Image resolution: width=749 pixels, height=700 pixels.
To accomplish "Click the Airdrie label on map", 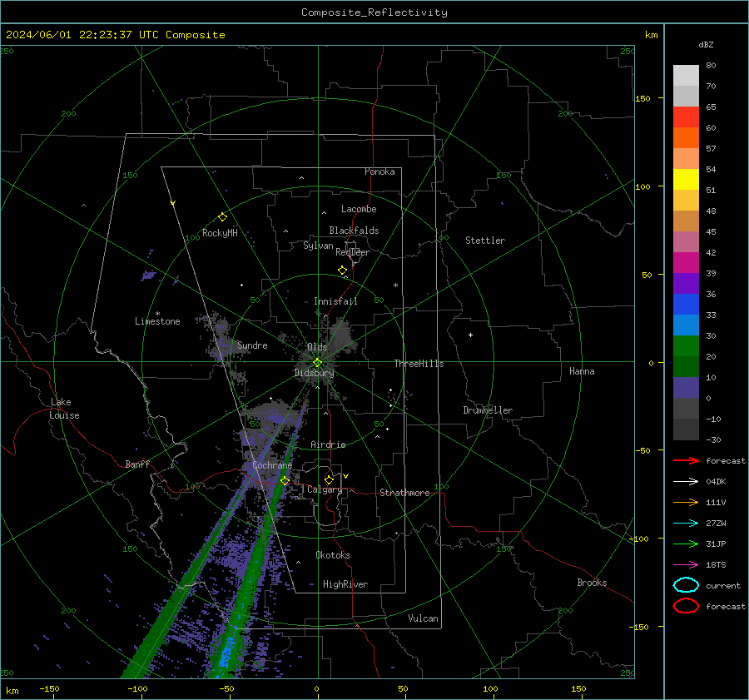I will pyautogui.click(x=328, y=444).
